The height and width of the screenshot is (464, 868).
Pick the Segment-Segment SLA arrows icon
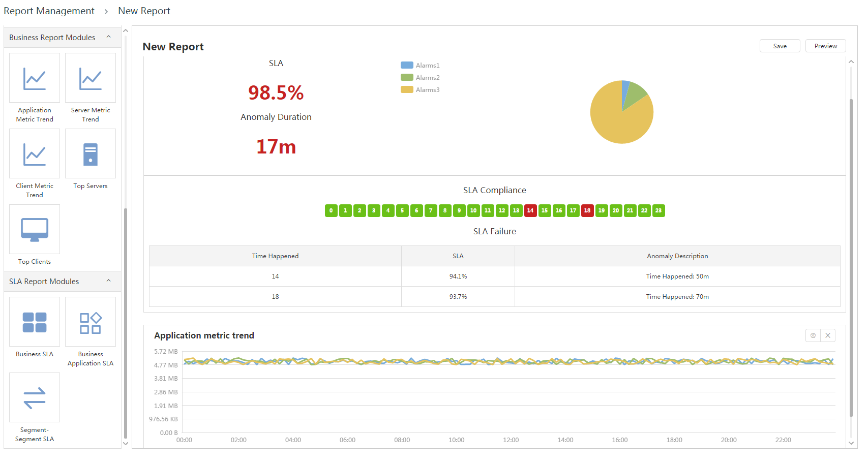(35, 397)
